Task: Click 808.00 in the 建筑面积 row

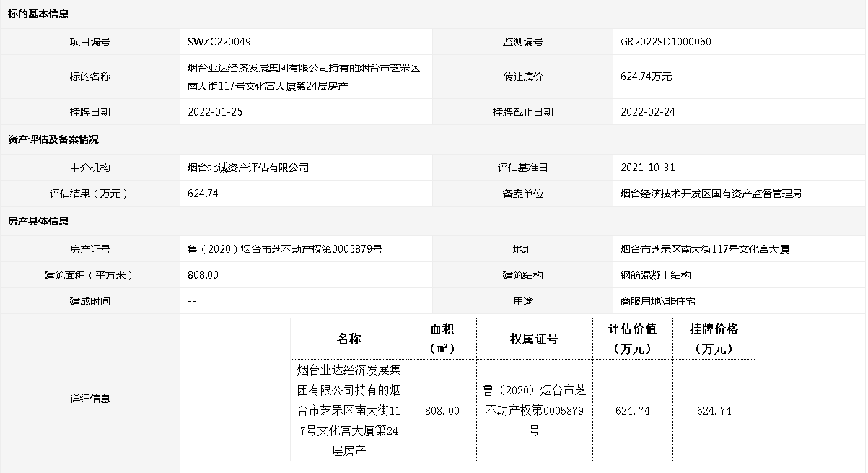Action: click(203, 275)
